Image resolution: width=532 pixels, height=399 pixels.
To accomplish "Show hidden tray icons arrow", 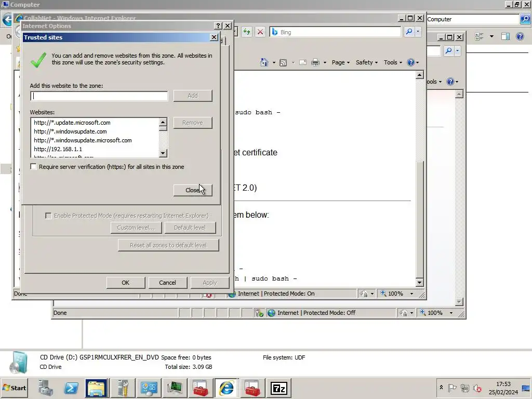I will 441,388.
